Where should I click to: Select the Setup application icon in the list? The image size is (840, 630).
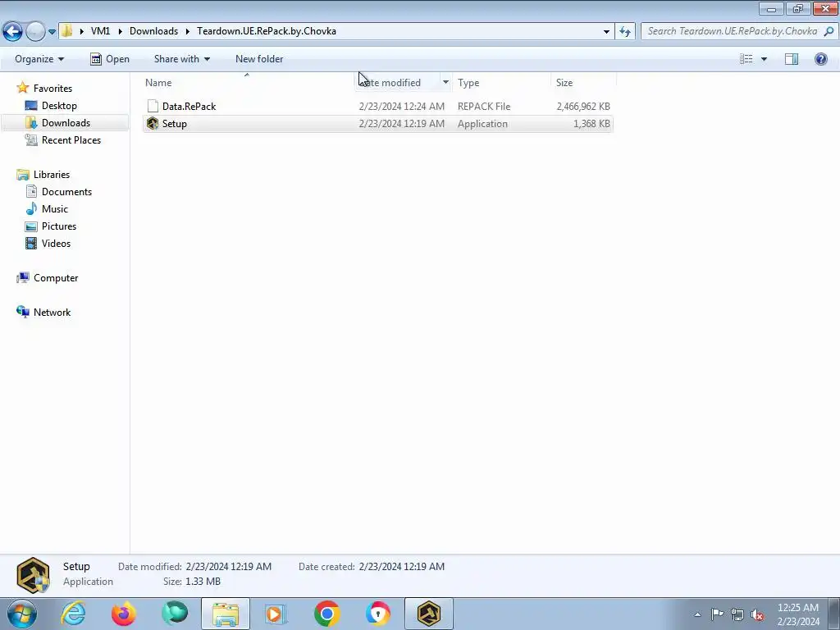(x=153, y=123)
